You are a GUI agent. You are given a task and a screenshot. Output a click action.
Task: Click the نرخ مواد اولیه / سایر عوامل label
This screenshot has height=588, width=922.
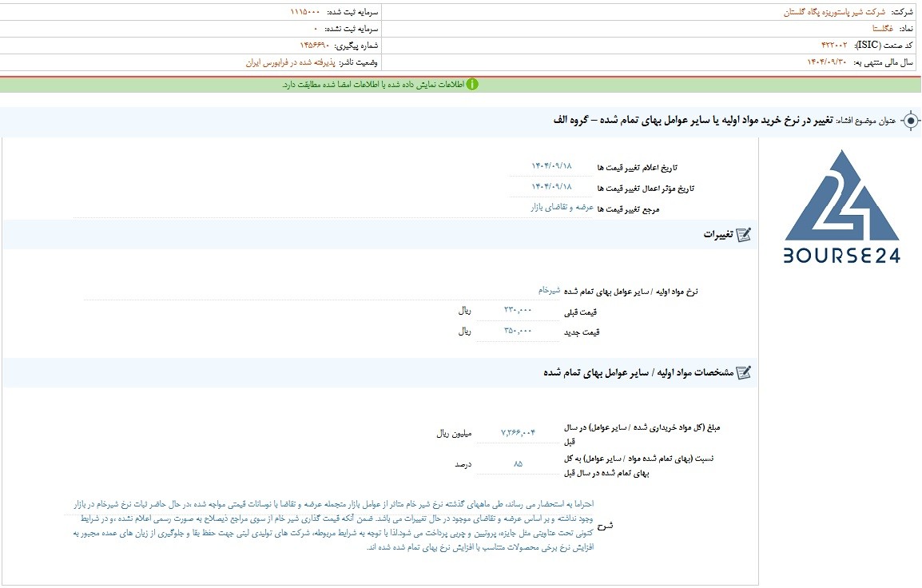click(630, 292)
